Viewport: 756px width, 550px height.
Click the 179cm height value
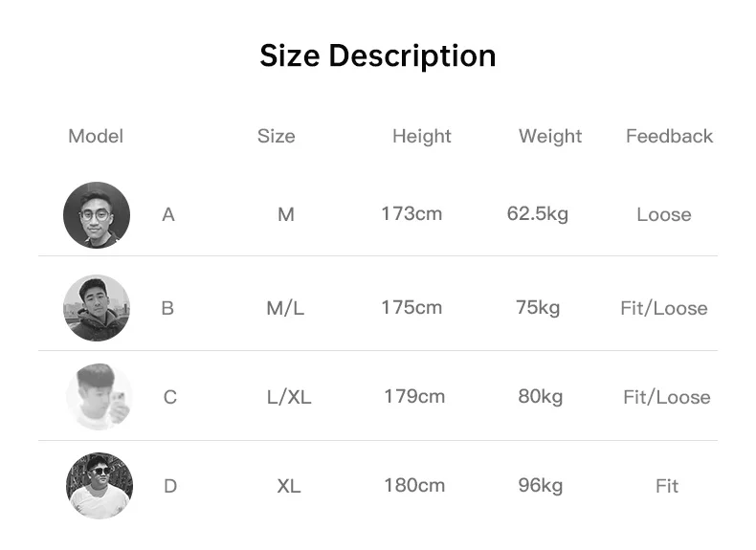(414, 396)
